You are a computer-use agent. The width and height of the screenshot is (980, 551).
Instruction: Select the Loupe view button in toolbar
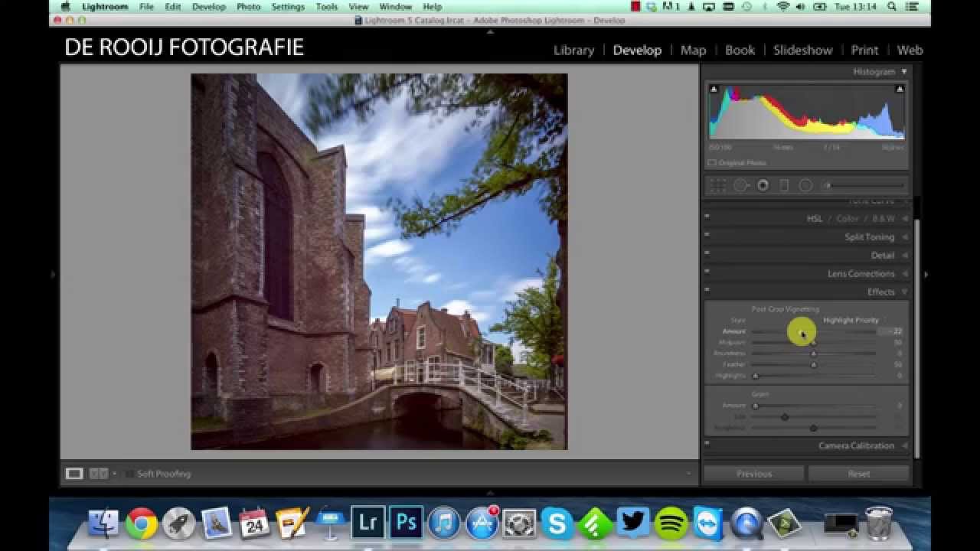click(74, 474)
